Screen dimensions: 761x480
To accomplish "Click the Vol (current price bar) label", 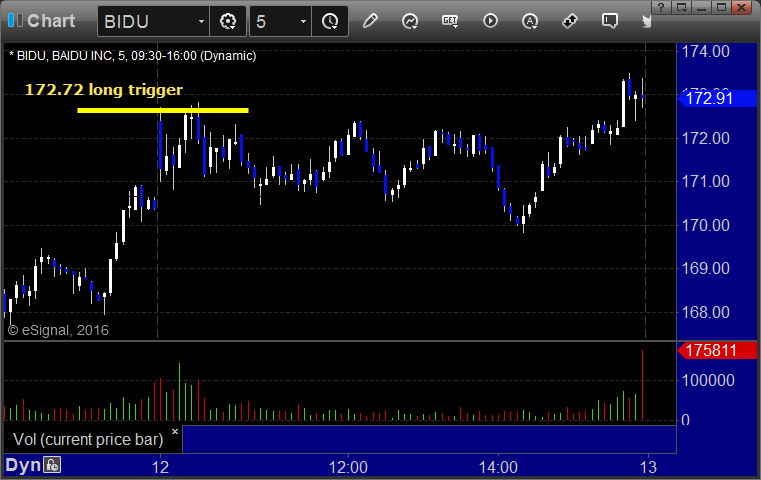I will [88, 439].
